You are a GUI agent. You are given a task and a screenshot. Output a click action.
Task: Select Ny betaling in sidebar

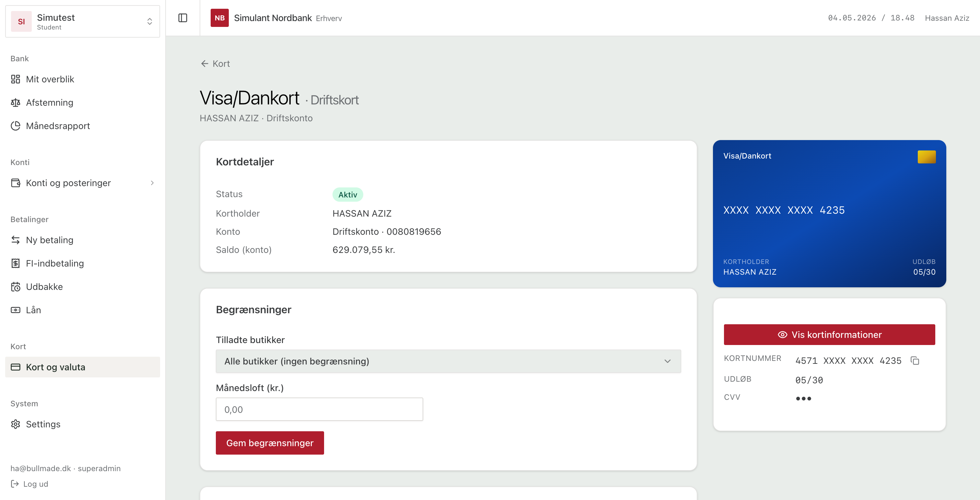pyautogui.click(x=83, y=240)
